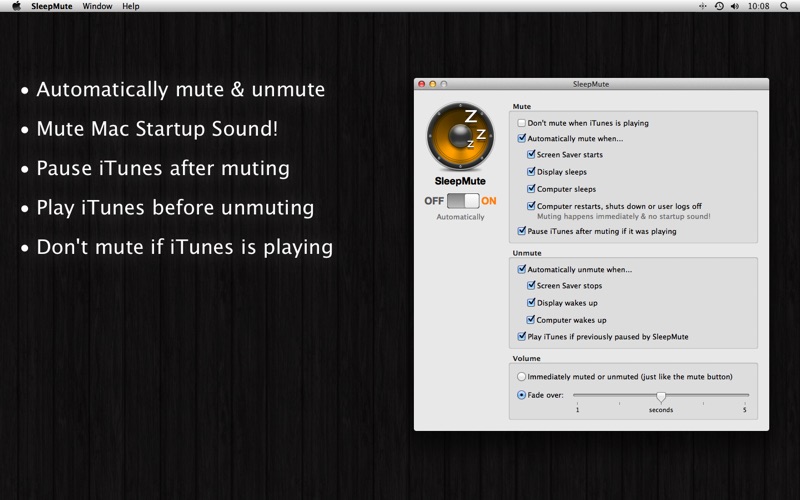Select the Fade over radio button
Viewport: 800px width, 500px height.
[521, 395]
